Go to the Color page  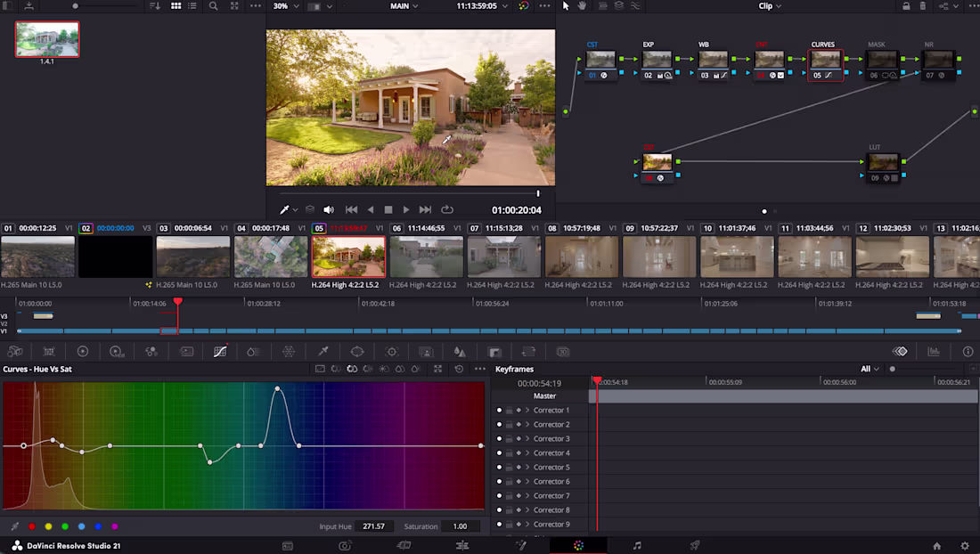coord(578,545)
